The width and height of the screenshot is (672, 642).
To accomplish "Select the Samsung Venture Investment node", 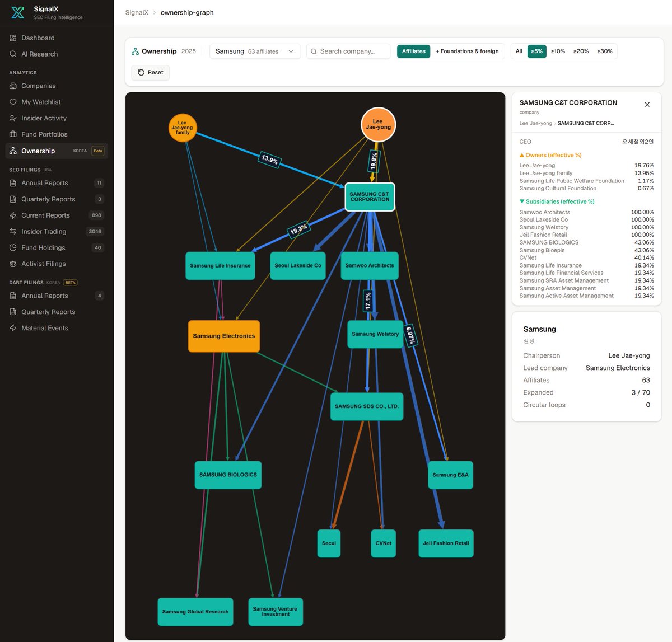I will [276, 612].
